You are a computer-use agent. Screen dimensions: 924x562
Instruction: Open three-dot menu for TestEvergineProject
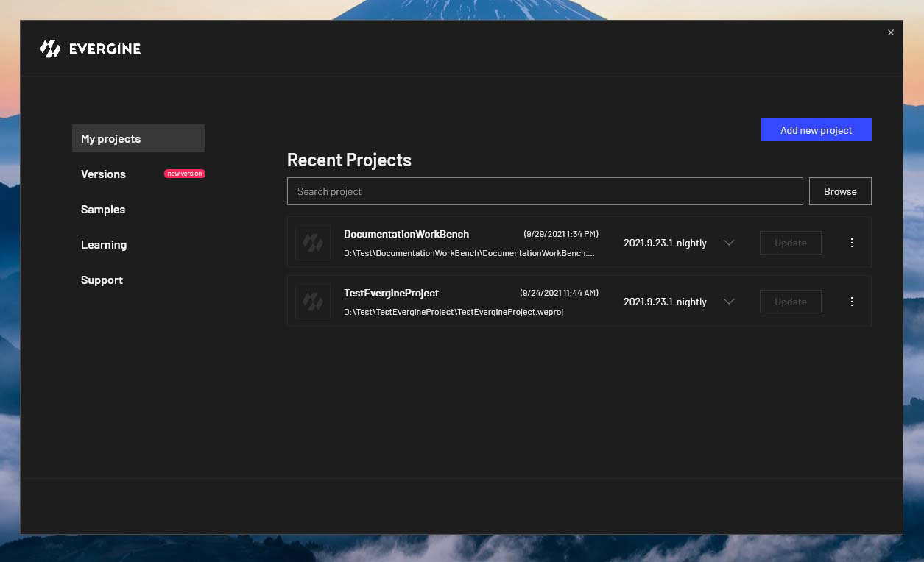852,302
